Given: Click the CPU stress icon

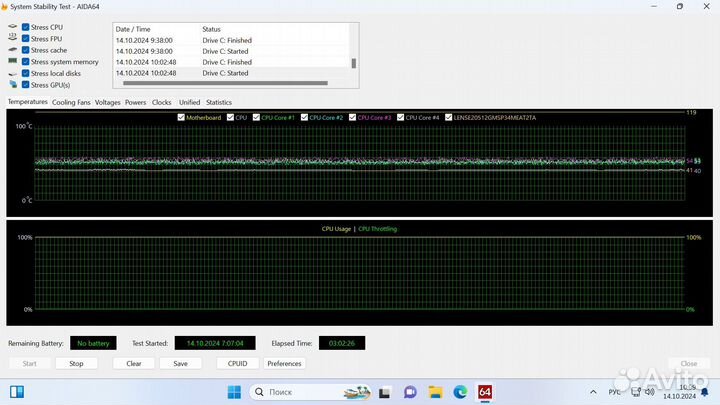Looking at the screenshot, I should tap(13, 27).
